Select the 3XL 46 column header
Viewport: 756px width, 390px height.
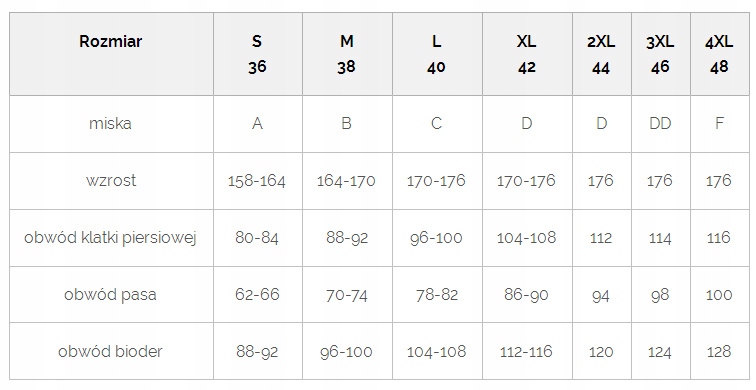(661, 54)
